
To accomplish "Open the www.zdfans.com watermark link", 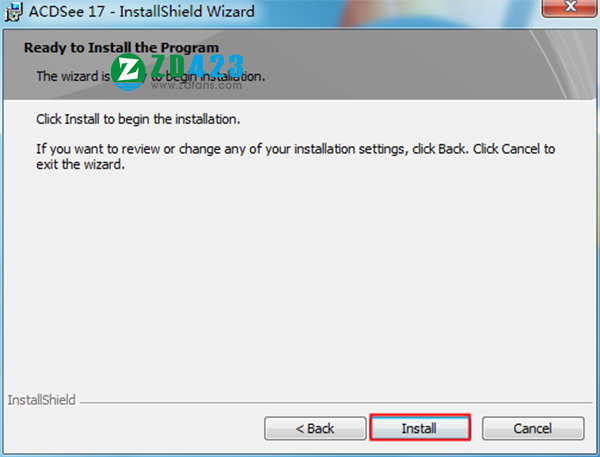I will [x=196, y=85].
